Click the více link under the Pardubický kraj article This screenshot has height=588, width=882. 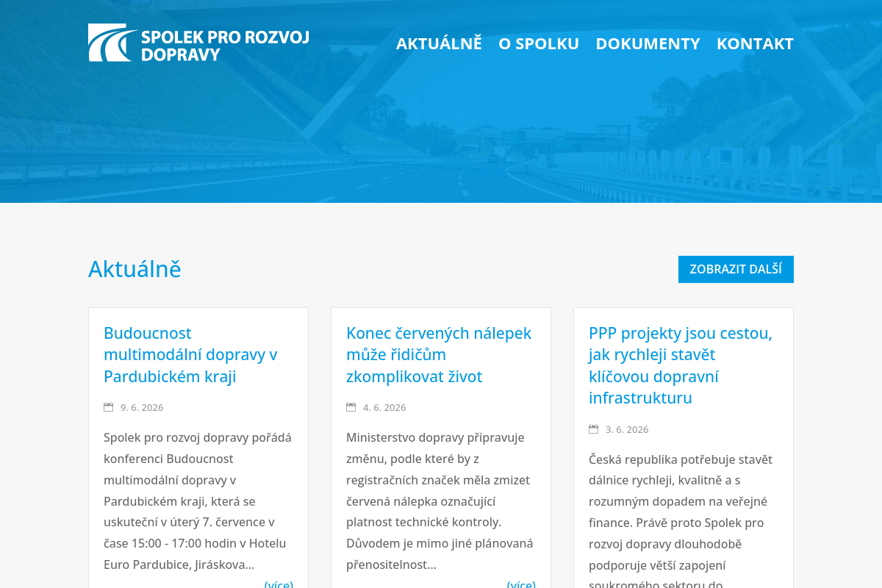click(279, 584)
